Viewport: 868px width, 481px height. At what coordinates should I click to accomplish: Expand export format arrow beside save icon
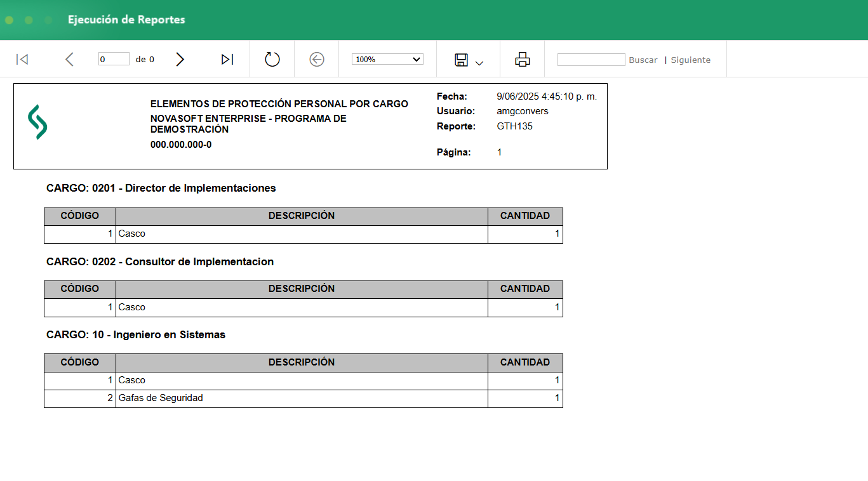(x=479, y=63)
